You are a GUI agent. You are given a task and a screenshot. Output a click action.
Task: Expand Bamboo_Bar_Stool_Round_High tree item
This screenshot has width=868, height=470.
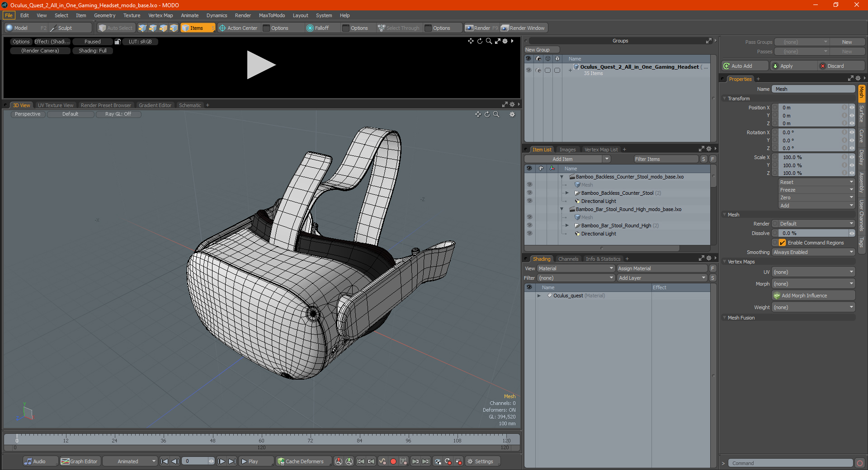567,226
